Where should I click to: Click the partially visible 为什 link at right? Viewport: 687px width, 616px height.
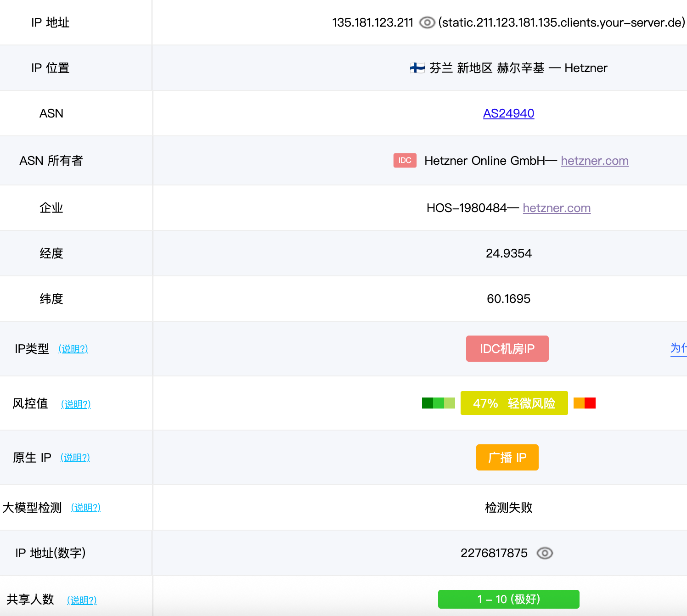pos(678,348)
